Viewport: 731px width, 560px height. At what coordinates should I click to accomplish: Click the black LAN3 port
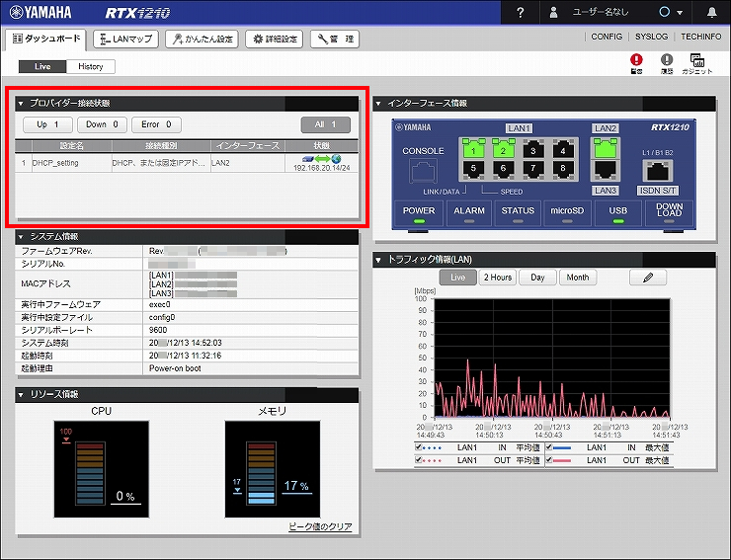606,170
